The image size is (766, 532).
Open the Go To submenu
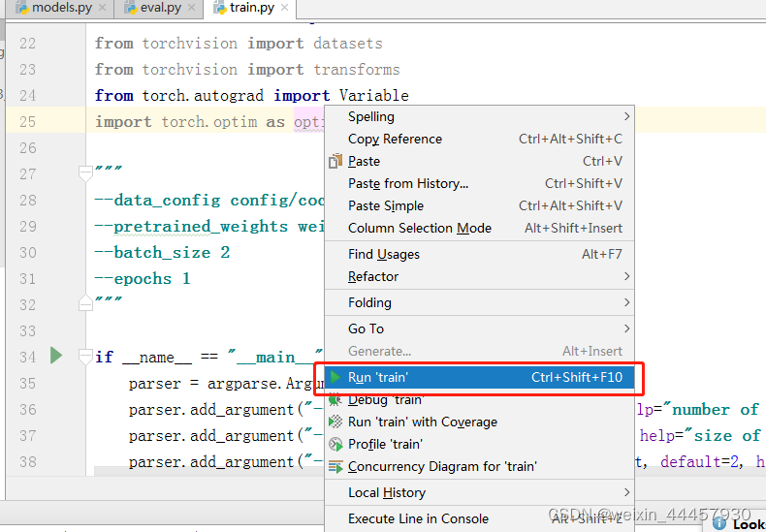[479, 329]
